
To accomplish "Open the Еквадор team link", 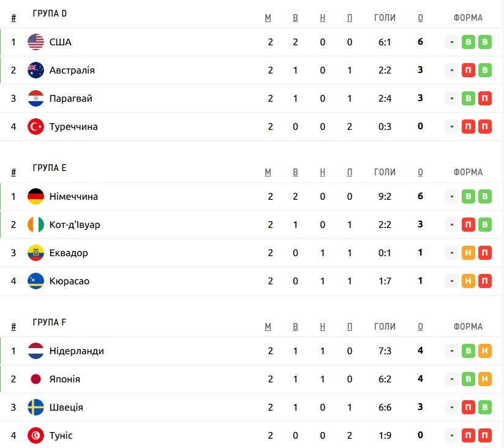I will click(x=69, y=253).
